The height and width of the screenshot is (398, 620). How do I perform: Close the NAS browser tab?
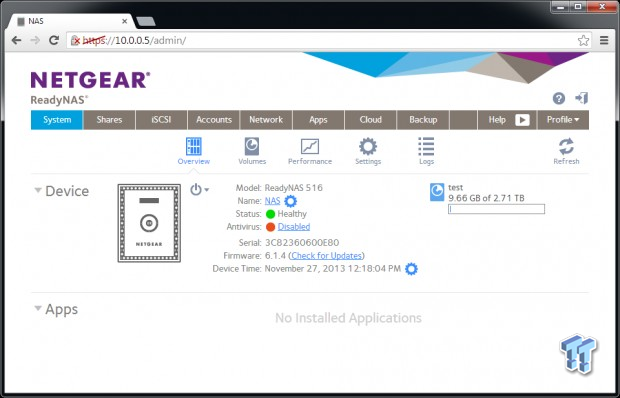pos(125,21)
